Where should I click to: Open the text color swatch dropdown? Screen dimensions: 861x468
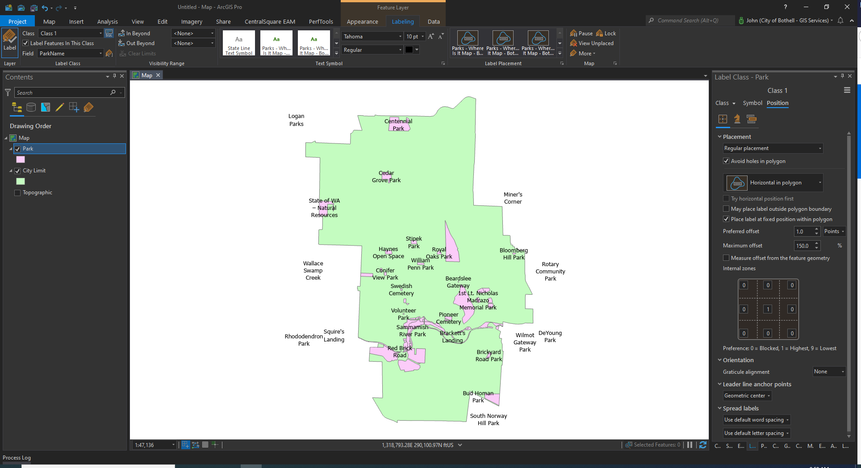pyautogui.click(x=412, y=49)
